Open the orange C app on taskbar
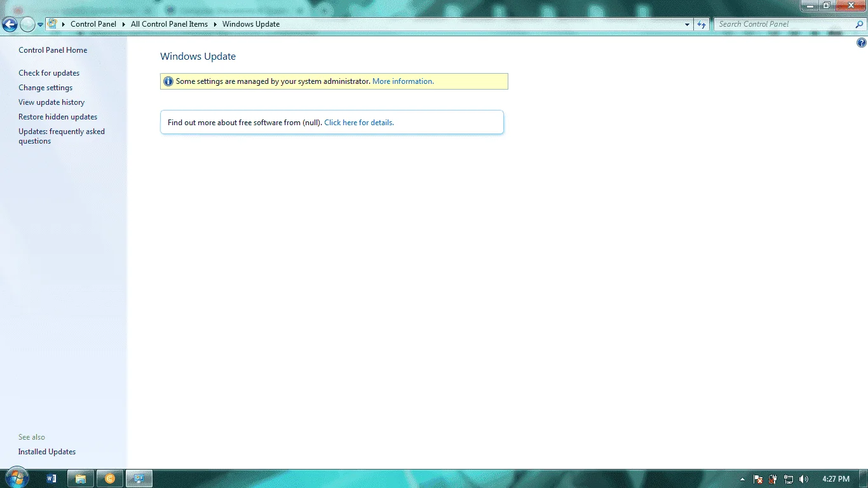The width and height of the screenshot is (868, 488). [x=110, y=478]
